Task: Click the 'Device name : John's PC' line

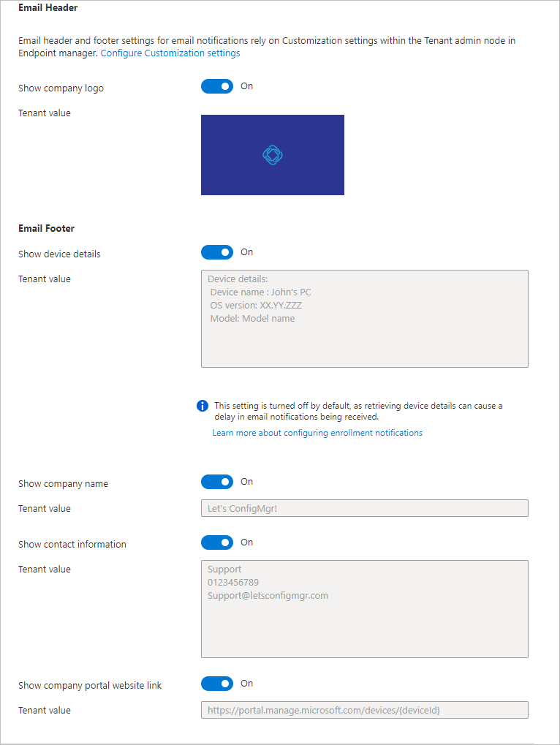Action: 261,292
